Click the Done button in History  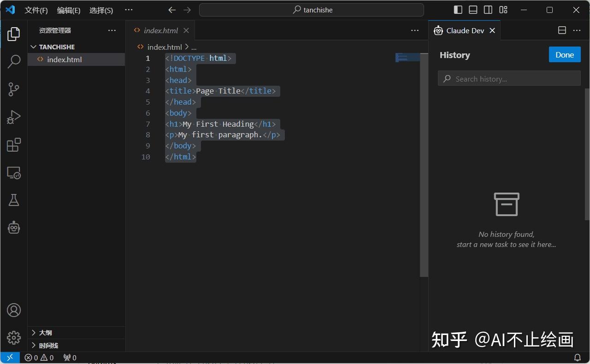565,55
